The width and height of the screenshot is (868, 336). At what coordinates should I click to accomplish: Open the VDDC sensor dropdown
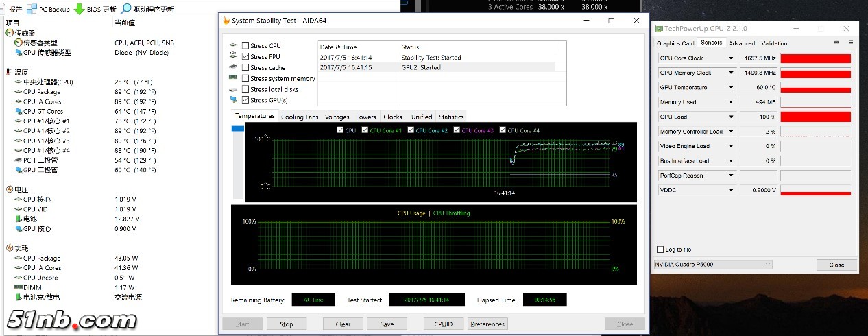click(x=731, y=190)
